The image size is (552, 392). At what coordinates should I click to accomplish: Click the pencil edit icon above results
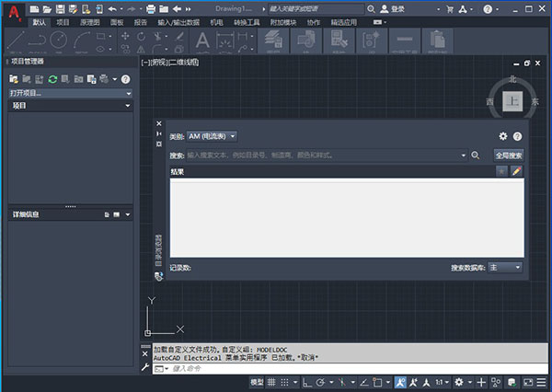pos(516,171)
